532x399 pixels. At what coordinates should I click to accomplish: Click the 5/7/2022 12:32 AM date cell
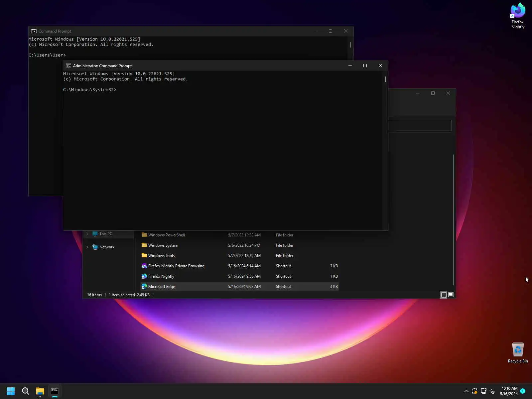point(244,235)
